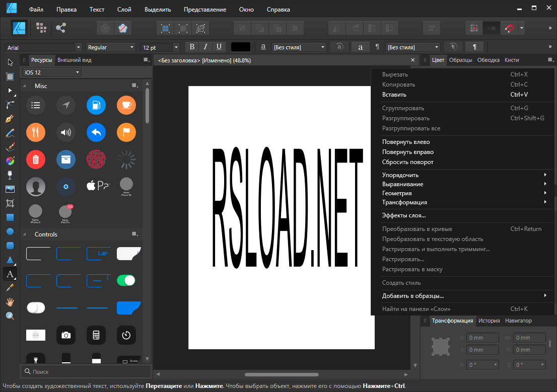Click the white toggle switch asset
557x392 pixels.
pos(36,307)
